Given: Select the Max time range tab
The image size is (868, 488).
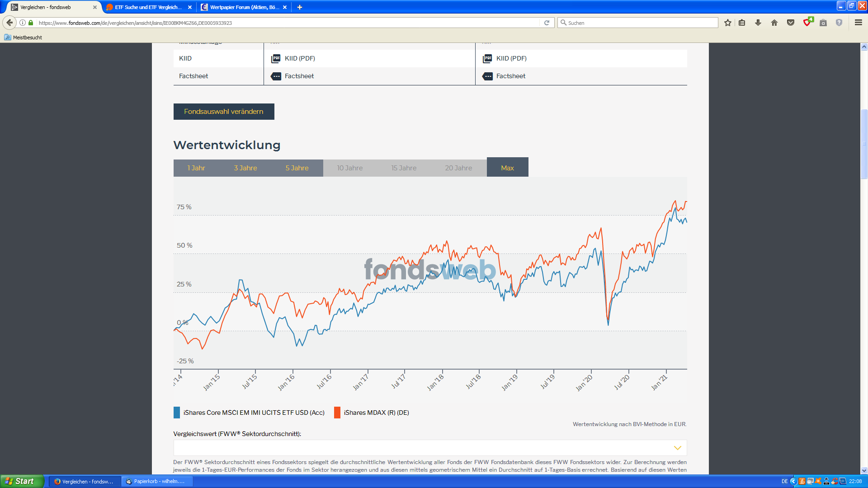Looking at the screenshot, I should click(507, 168).
